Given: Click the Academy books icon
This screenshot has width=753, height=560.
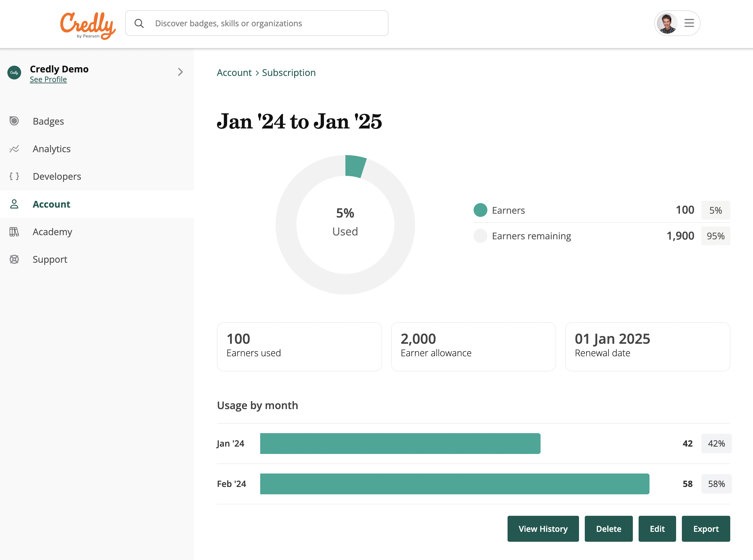Looking at the screenshot, I should click(x=14, y=232).
